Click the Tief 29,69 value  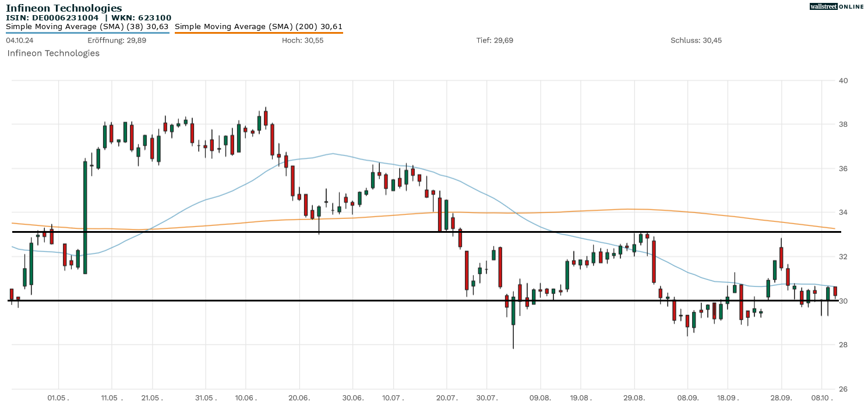point(495,40)
